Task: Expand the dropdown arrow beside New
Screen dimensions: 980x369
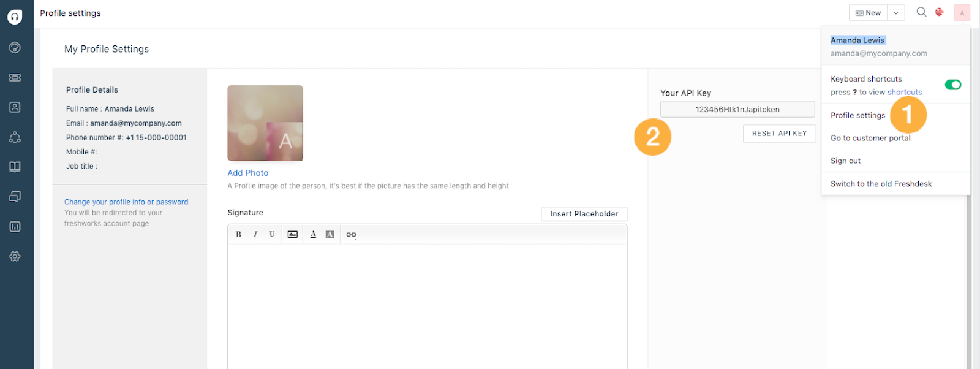Action: tap(895, 13)
